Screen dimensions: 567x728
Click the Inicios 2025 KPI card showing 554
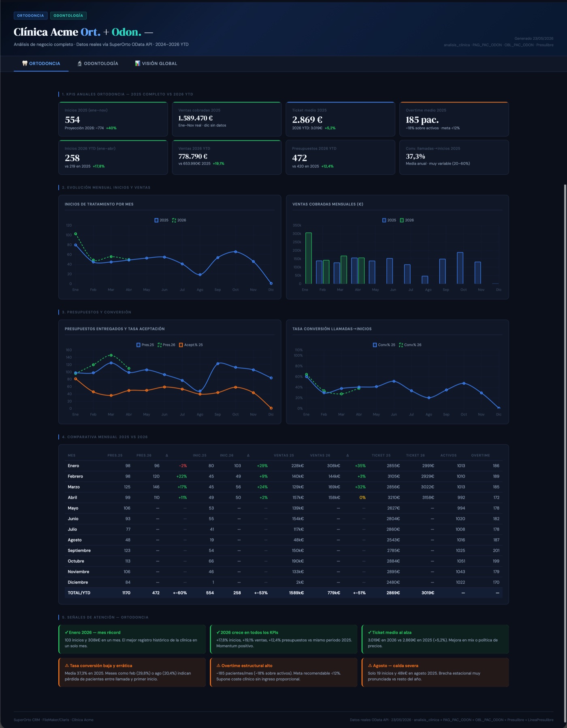(113, 119)
